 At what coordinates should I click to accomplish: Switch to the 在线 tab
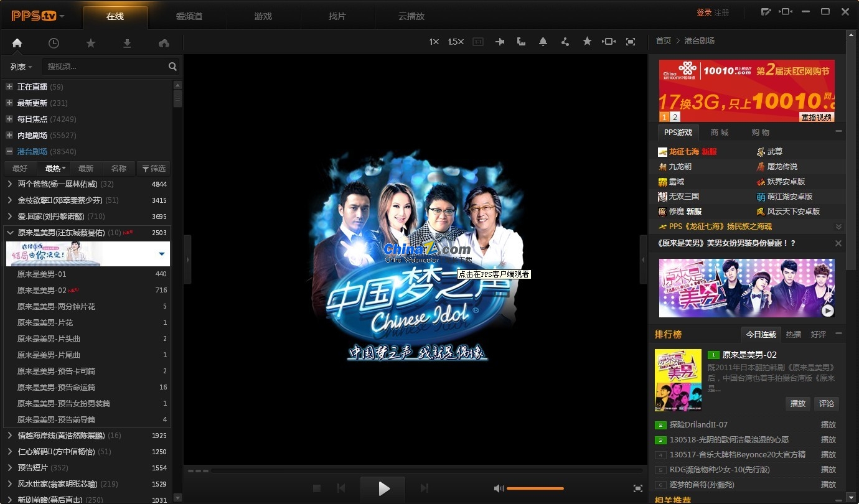[x=115, y=17]
